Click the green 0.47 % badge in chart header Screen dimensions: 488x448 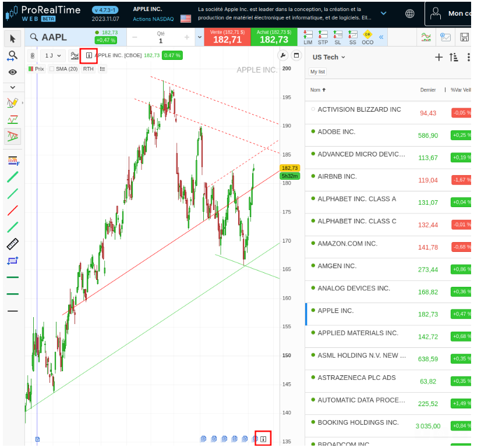point(172,55)
